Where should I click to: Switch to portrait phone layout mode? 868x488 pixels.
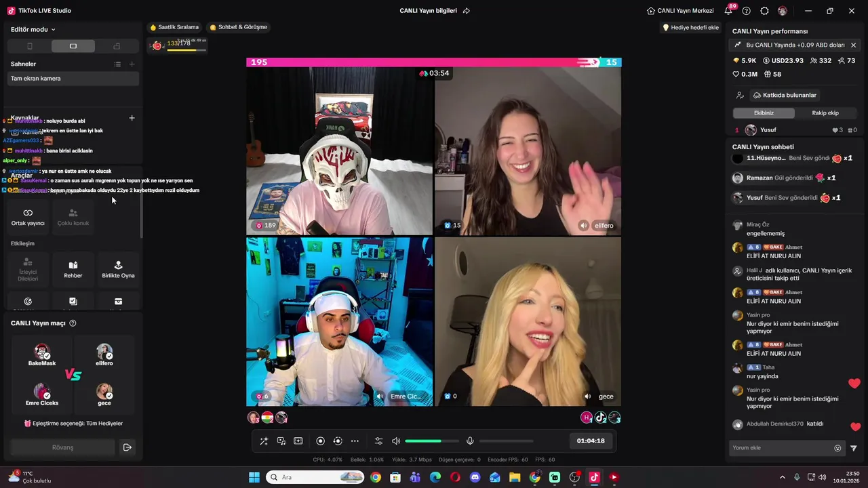29,46
